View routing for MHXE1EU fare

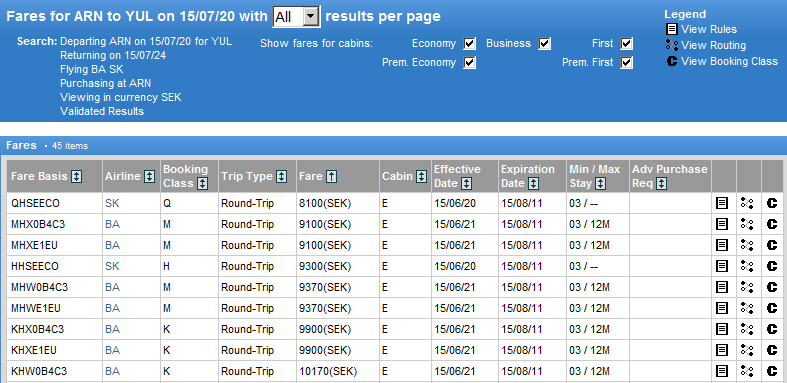747,245
